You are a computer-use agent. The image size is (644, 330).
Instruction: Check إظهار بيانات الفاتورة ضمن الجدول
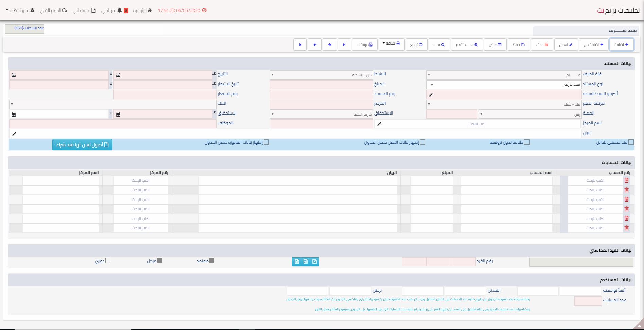(266, 142)
